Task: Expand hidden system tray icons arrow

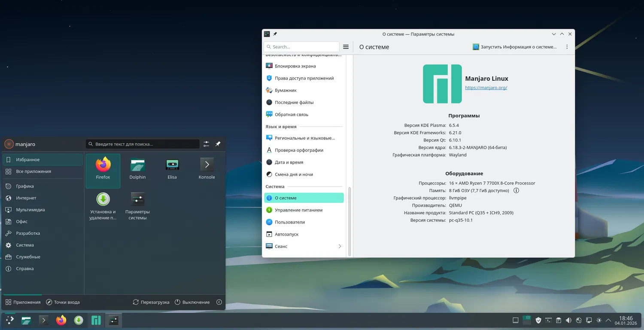Action: 609,320
